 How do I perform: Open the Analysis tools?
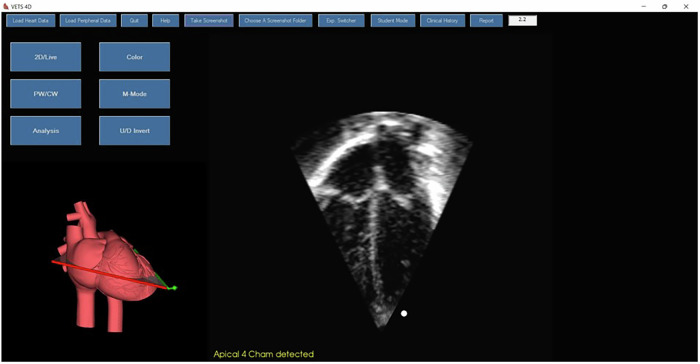click(x=46, y=130)
